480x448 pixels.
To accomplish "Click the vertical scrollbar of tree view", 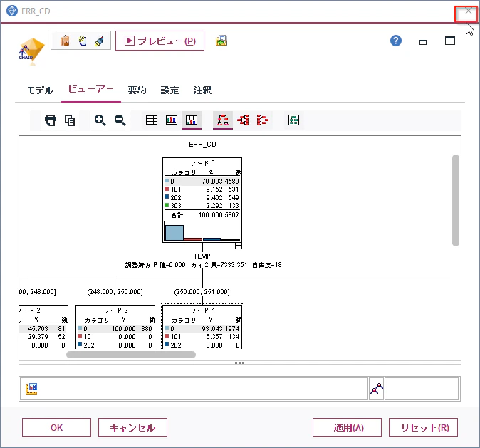I will (456, 200).
